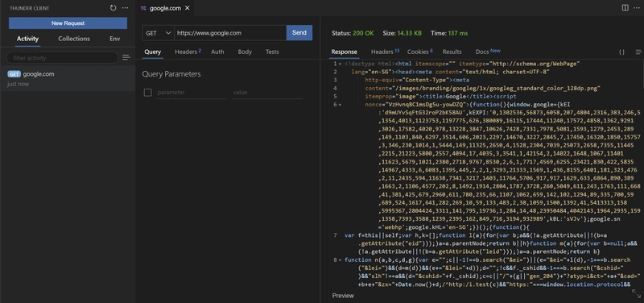644x303 pixels.
Task: Open google.com activity entry
Action: (x=68, y=78)
